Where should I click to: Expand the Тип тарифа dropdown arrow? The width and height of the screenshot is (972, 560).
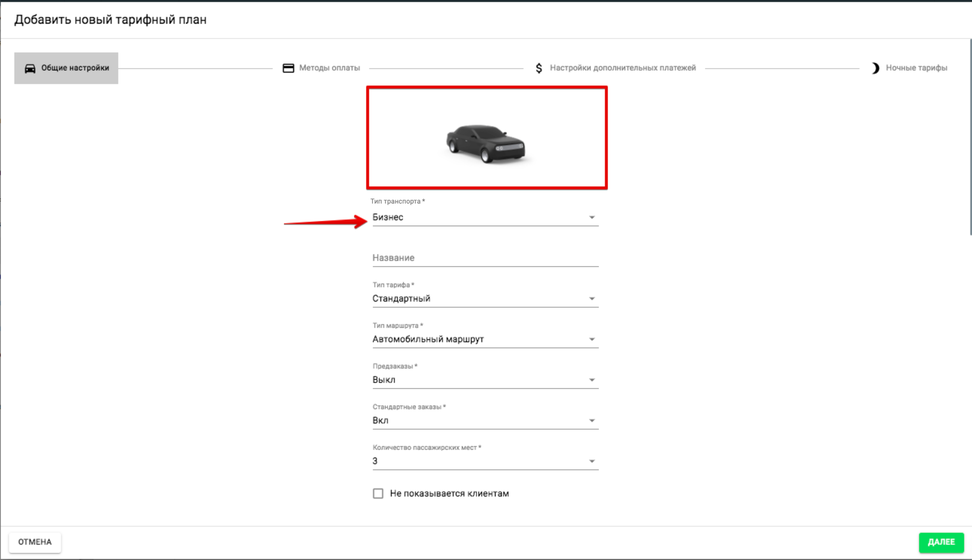tap(591, 299)
